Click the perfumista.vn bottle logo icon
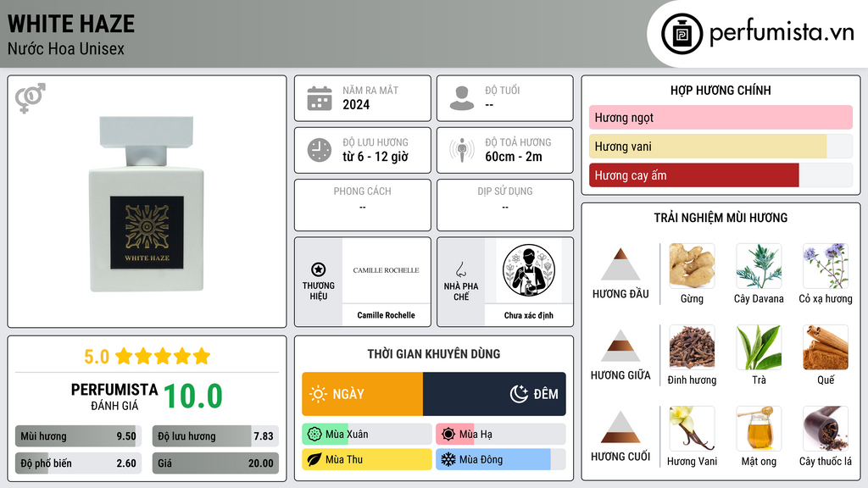Image resolution: width=868 pixels, height=488 pixels. tap(682, 34)
